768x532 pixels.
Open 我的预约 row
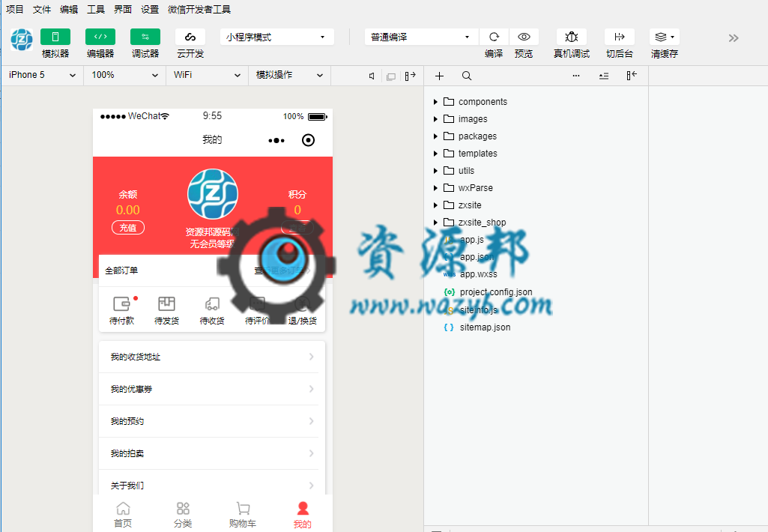(x=212, y=421)
